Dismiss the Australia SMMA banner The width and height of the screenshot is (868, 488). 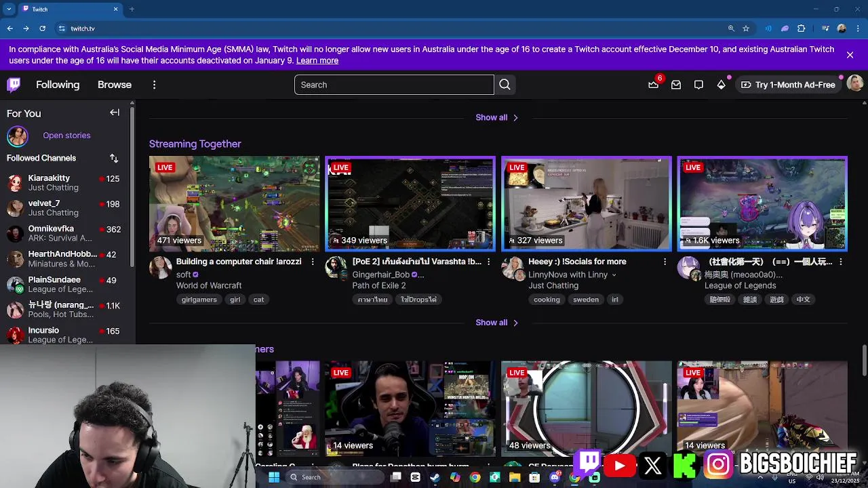point(850,55)
